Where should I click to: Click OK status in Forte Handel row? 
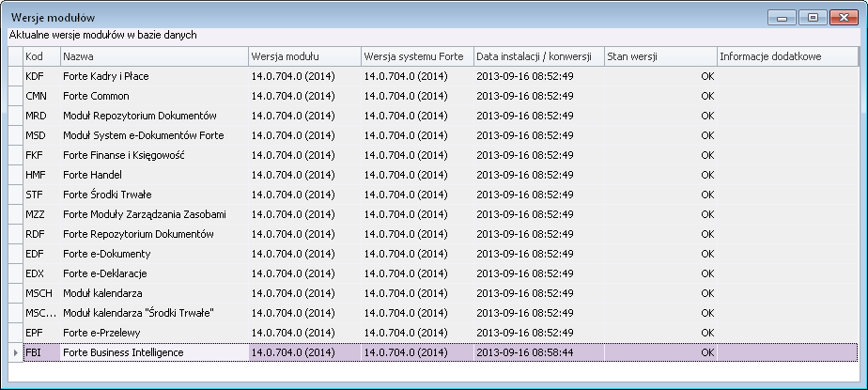pos(661,175)
